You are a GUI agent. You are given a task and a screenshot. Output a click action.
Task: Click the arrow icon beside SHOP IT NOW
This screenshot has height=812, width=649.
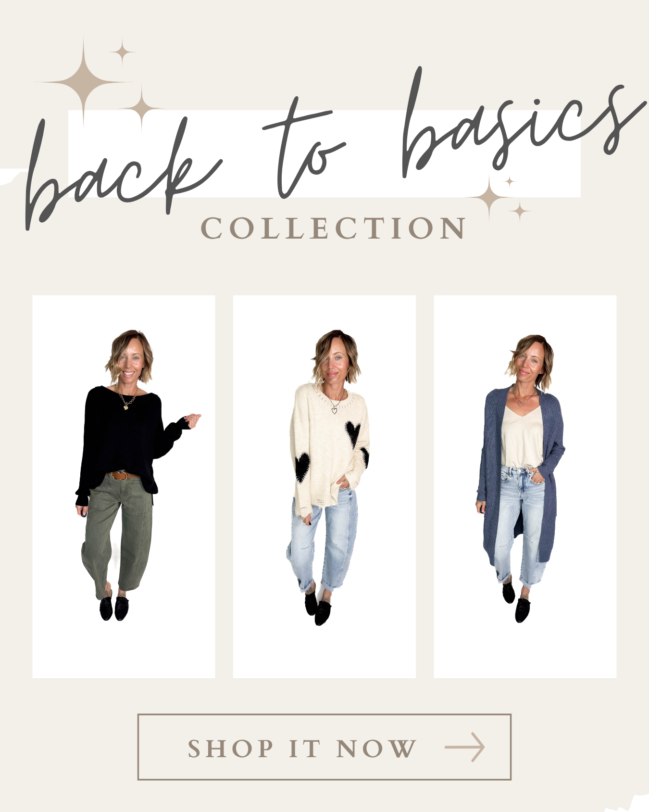[x=464, y=747]
